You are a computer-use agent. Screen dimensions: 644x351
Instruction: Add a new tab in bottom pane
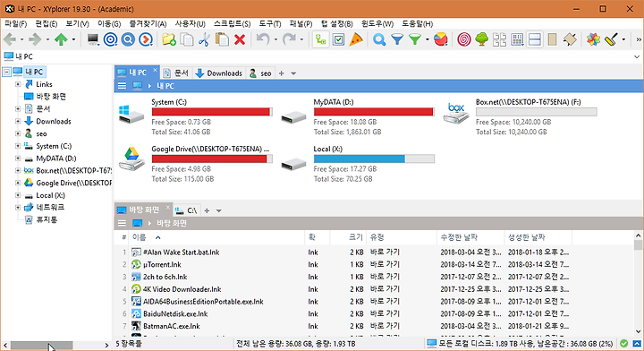pos(207,210)
